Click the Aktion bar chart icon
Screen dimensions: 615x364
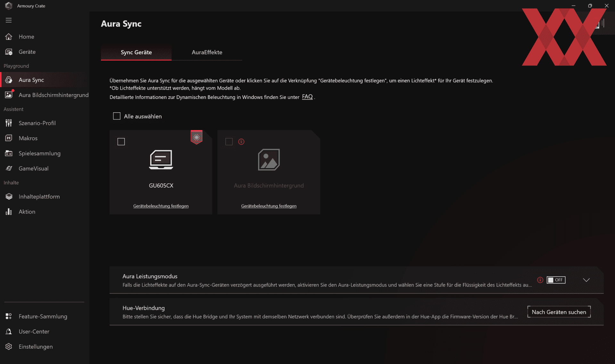[x=9, y=212]
